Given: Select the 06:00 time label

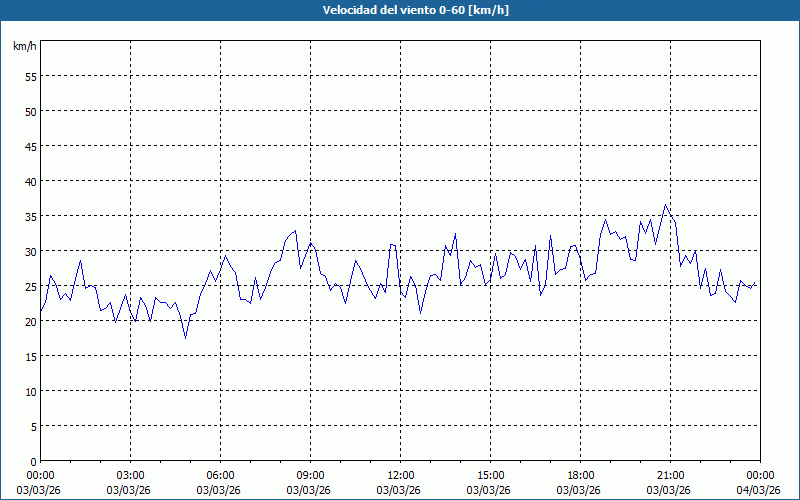Looking at the screenshot, I should [221, 475].
